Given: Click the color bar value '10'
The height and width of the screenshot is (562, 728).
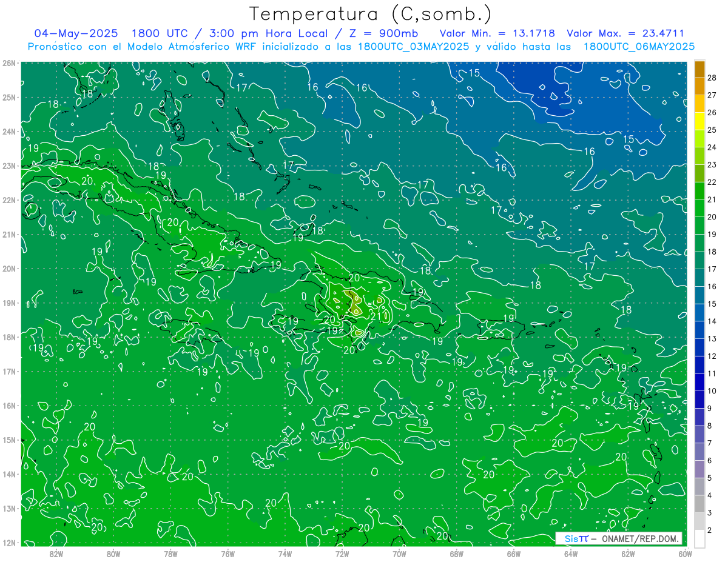Looking at the screenshot, I should click(x=712, y=391).
